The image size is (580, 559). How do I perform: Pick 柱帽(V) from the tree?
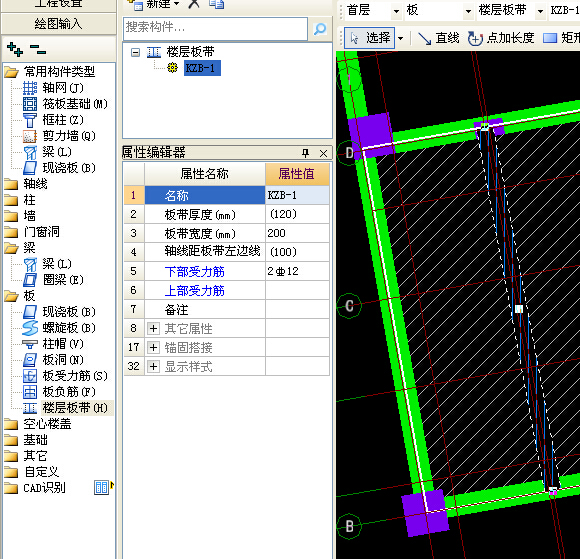53,344
